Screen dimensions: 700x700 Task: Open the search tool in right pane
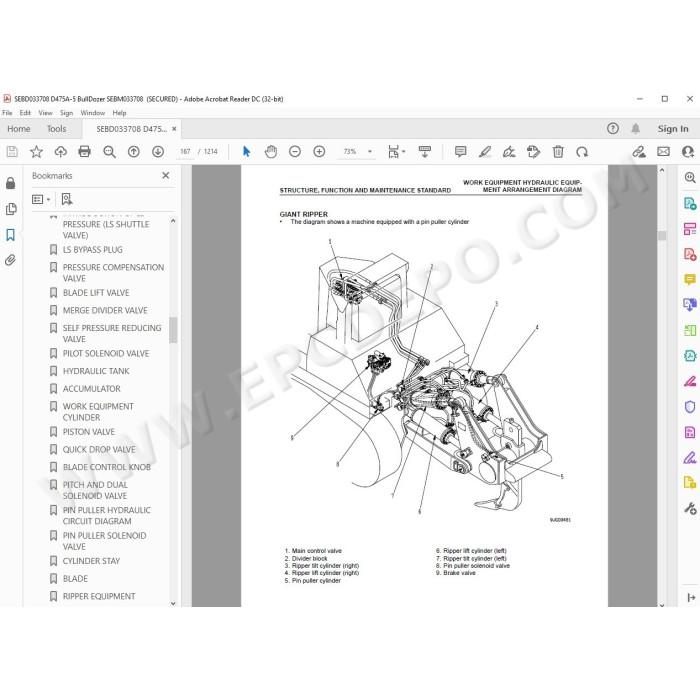[690, 177]
